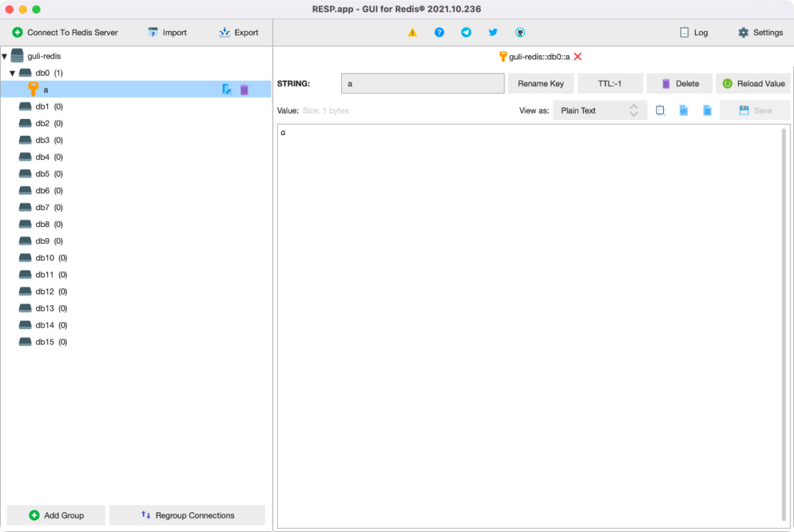The height and width of the screenshot is (532, 794).
Task: Expand the db1 database node
Action: pos(40,106)
